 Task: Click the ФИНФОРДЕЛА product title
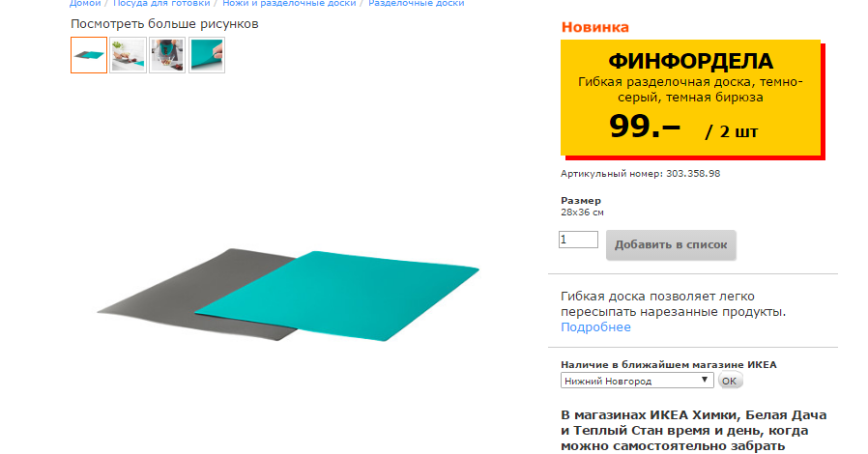690,61
